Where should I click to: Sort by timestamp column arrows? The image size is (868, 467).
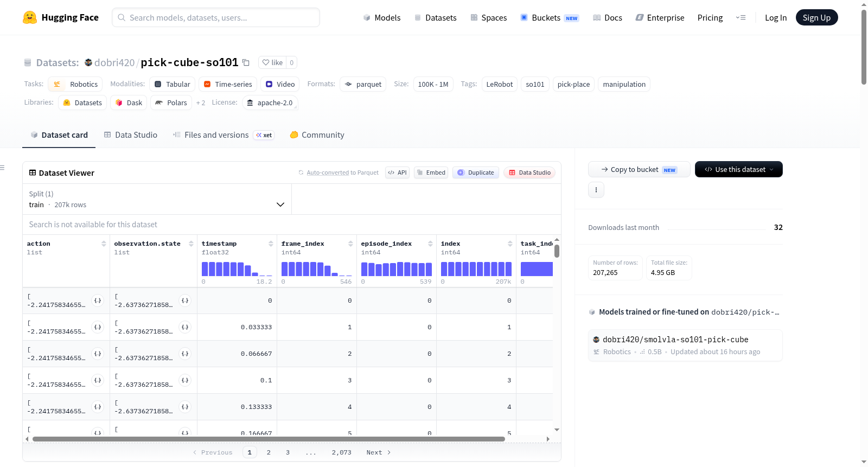click(271, 244)
